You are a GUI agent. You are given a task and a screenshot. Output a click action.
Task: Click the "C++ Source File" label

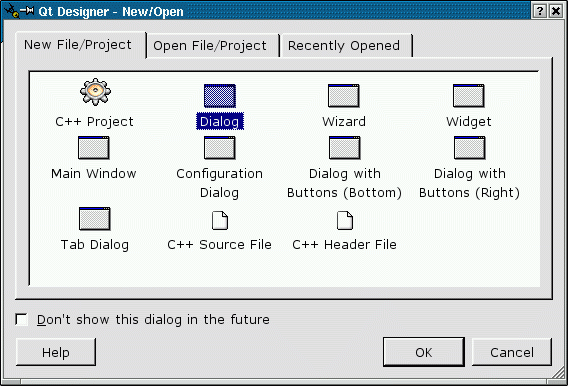220,245
